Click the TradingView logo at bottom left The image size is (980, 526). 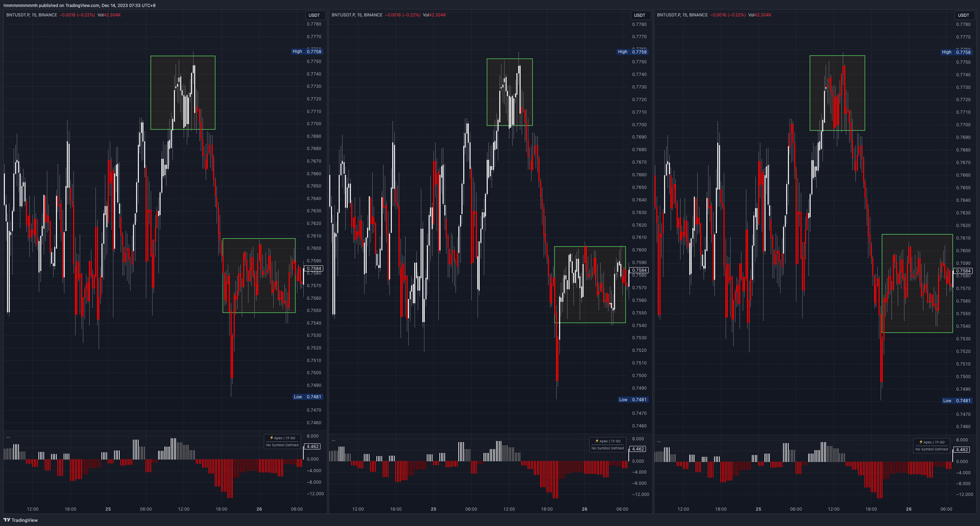21,520
